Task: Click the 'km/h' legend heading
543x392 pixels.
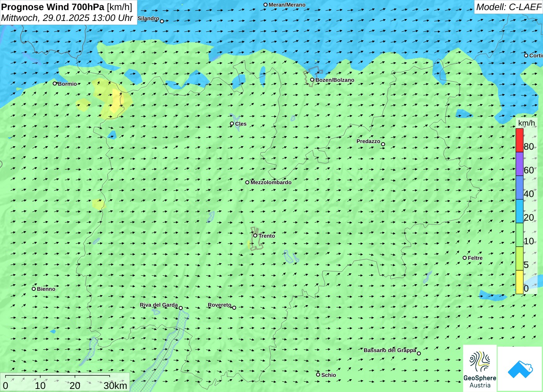Action: [x=526, y=123]
